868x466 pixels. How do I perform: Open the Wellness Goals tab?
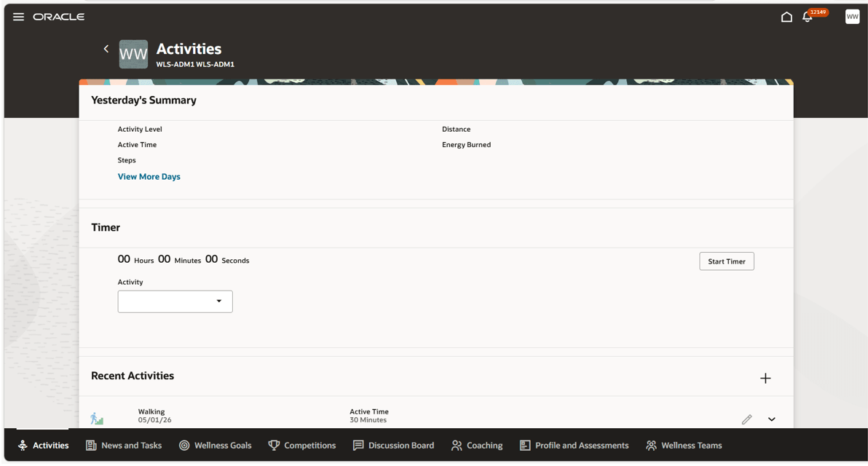216,445
